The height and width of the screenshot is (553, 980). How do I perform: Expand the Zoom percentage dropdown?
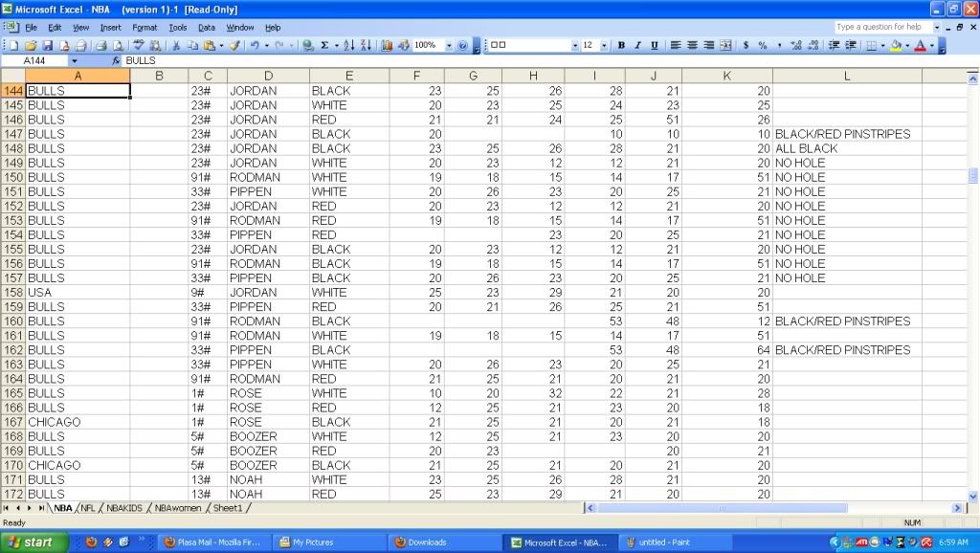tap(449, 45)
